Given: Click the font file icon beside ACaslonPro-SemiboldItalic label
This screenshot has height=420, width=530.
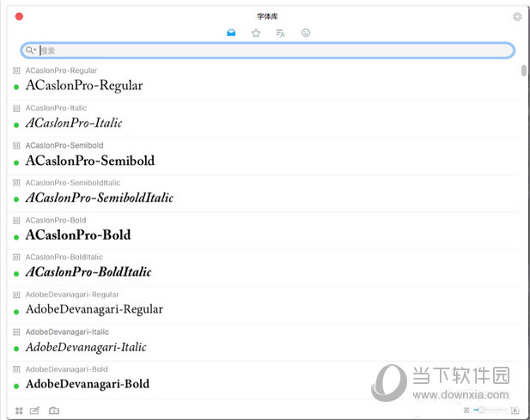Looking at the screenshot, I should [x=16, y=183].
